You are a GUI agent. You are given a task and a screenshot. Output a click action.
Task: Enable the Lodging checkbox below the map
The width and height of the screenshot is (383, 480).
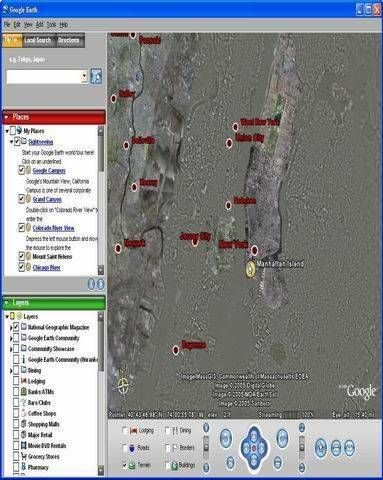click(x=125, y=431)
